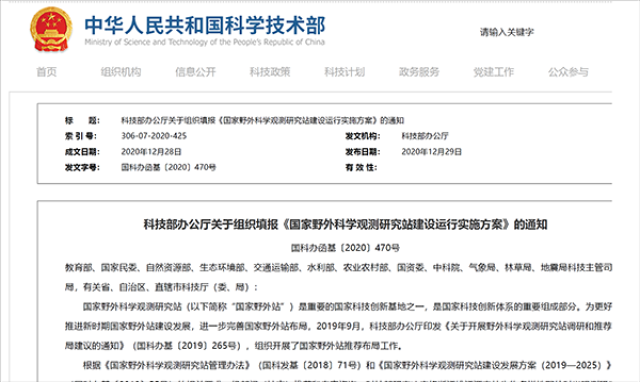Click the issuing agency 科技部办公厅 value

click(425, 136)
